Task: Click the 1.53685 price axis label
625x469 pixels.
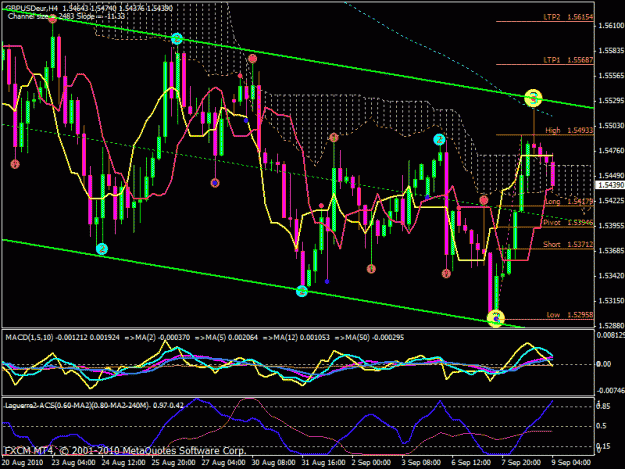Action: point(611,251)
